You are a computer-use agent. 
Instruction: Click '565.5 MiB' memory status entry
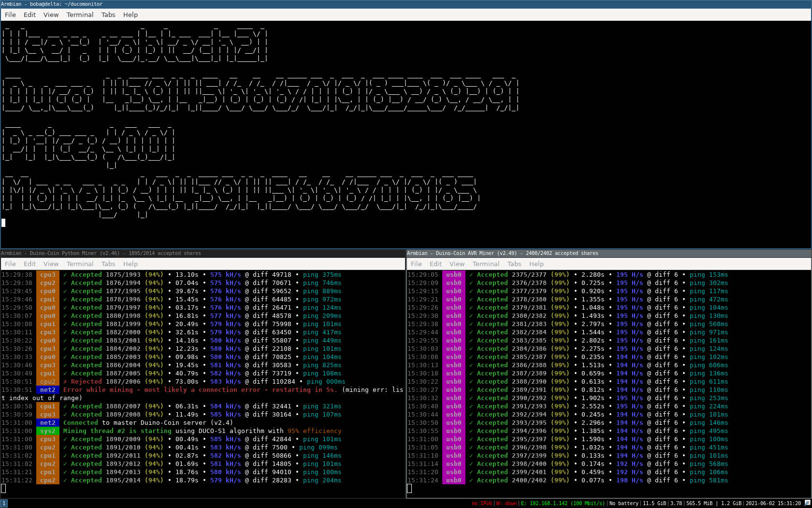pos(699,503)
